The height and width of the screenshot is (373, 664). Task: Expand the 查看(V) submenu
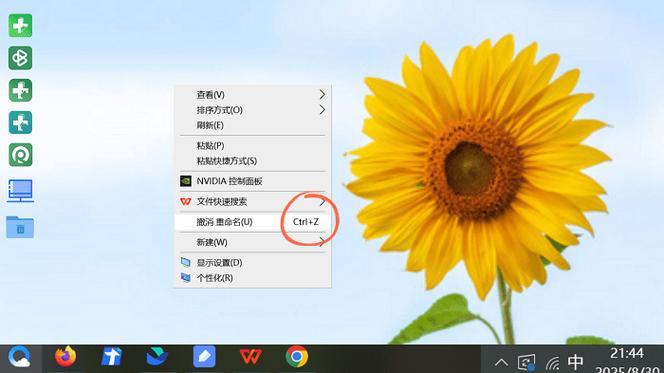point(252,94)
